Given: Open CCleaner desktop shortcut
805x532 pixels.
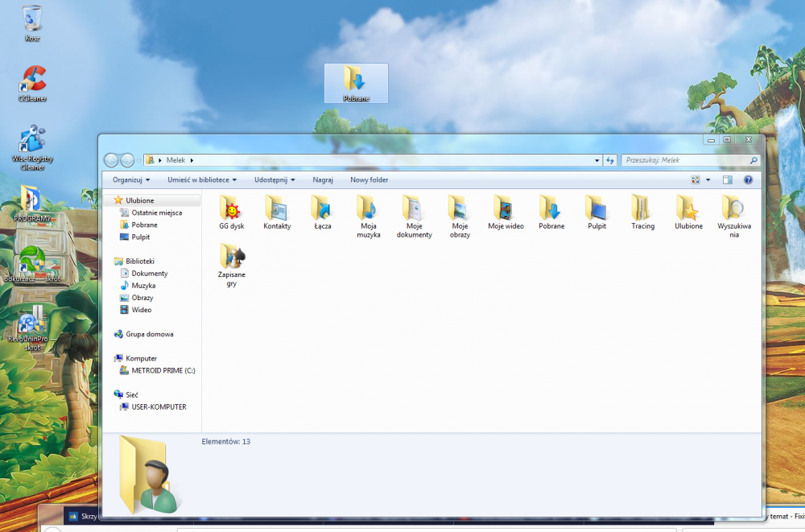Looking at the screenshot, I should [33, 80].
